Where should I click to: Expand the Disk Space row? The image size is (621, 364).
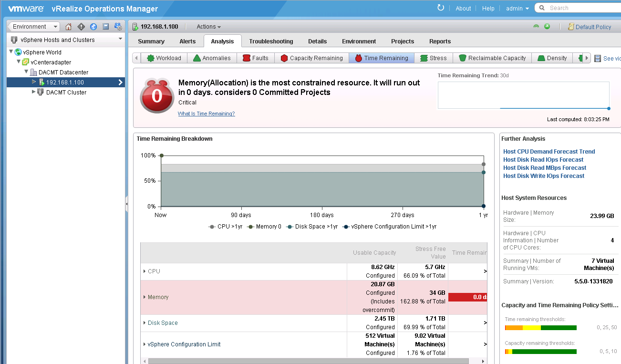[145, 322]
